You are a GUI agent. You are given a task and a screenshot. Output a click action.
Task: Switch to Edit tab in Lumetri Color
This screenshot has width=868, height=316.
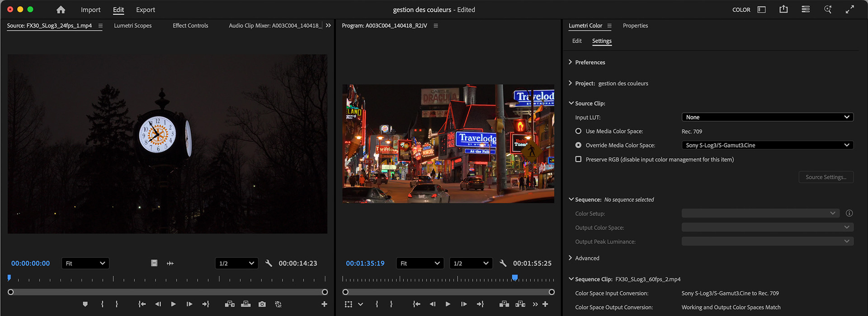pyautogui.click(x=577, y=41)
